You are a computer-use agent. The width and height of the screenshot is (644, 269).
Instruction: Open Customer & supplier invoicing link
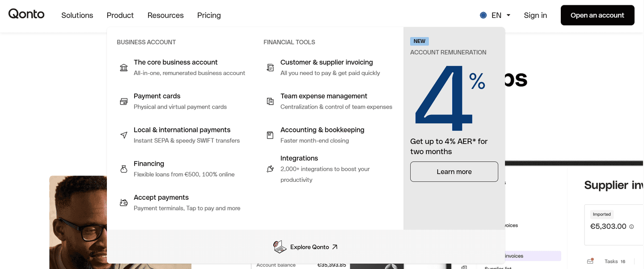[326, 62]
